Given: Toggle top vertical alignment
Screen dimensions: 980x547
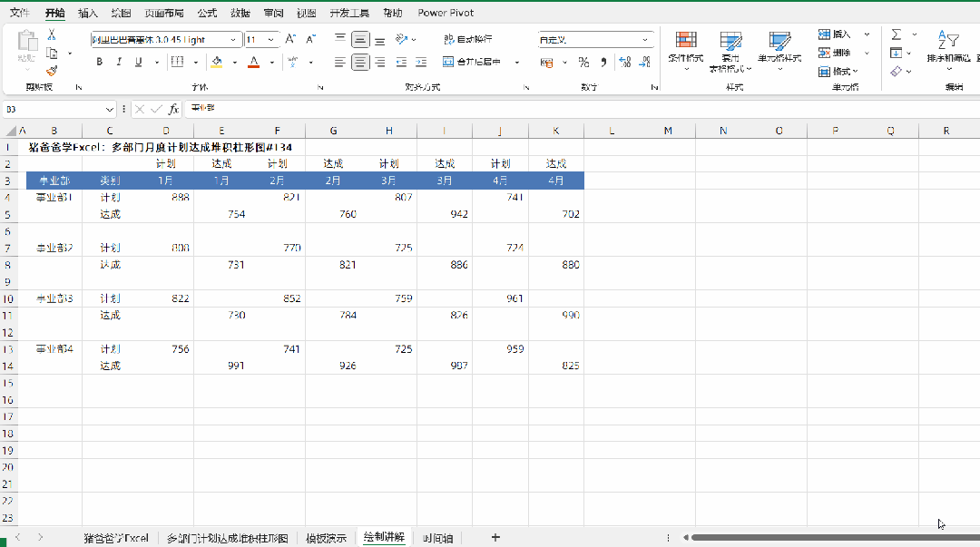Looking at the screenshot, I should 340,39.
